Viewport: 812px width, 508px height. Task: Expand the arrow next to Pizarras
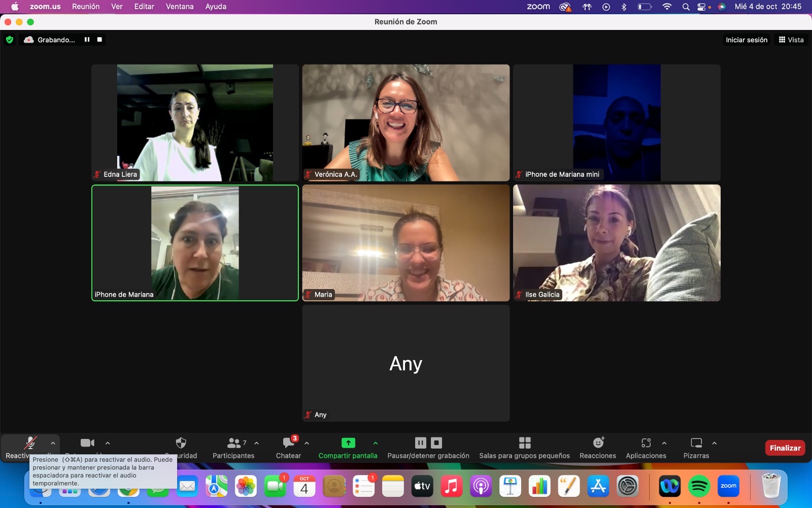click(715, 443)
